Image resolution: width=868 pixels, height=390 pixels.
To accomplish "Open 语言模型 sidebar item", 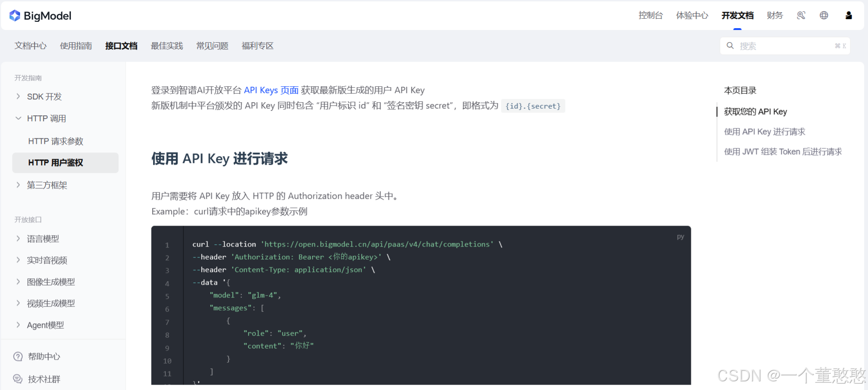I will pyautogui.click(x=43, y=239).
